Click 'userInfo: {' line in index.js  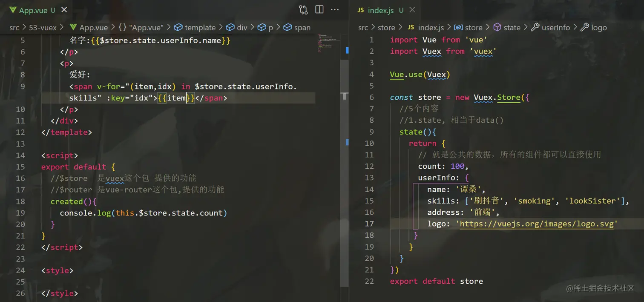443,178
